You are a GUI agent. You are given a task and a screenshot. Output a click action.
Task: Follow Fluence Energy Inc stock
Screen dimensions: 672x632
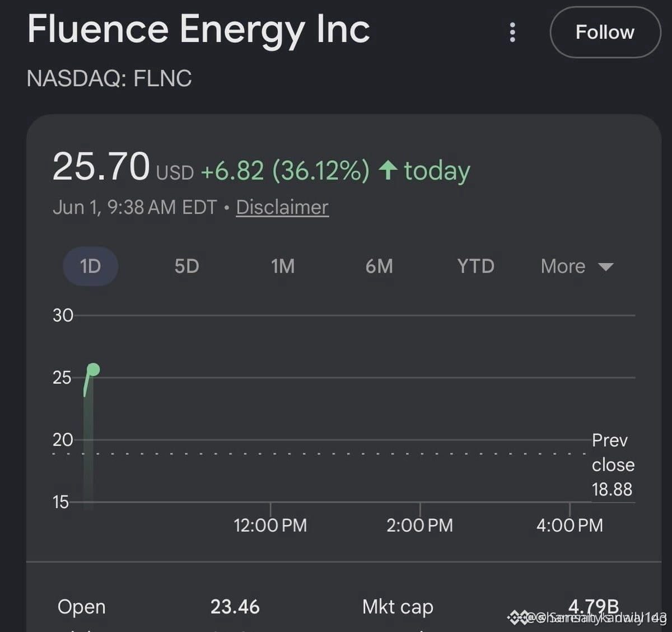pyautogui.click(x=605, y=32)
